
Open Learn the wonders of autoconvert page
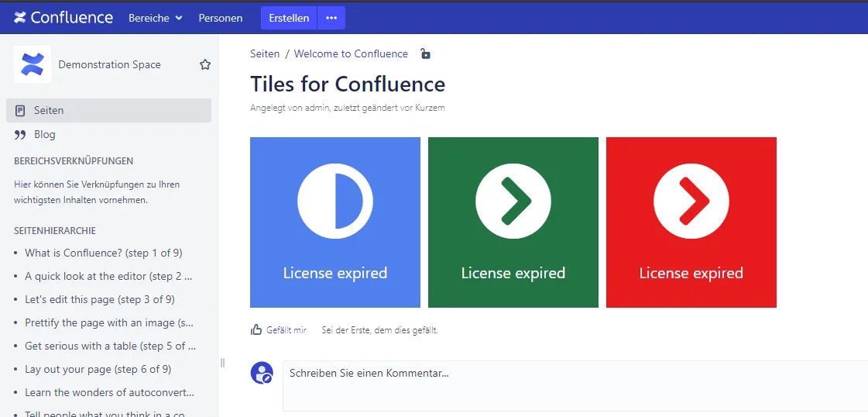click(110, 393)
